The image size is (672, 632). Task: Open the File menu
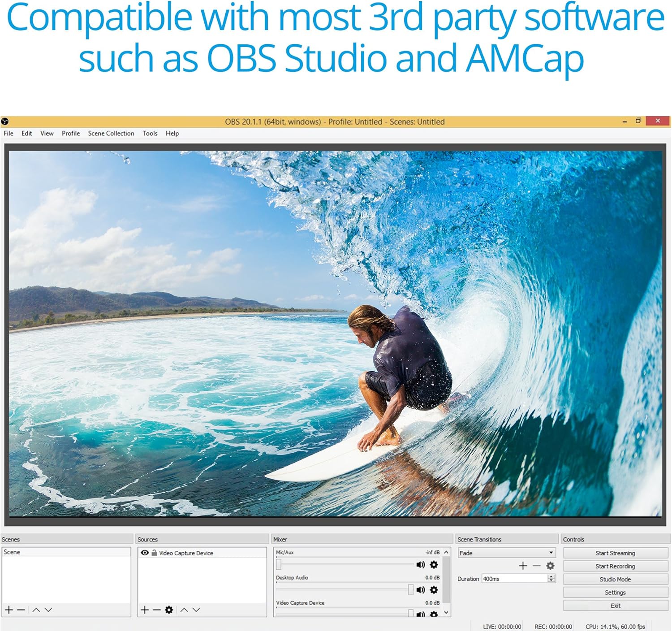coord(9,134)
